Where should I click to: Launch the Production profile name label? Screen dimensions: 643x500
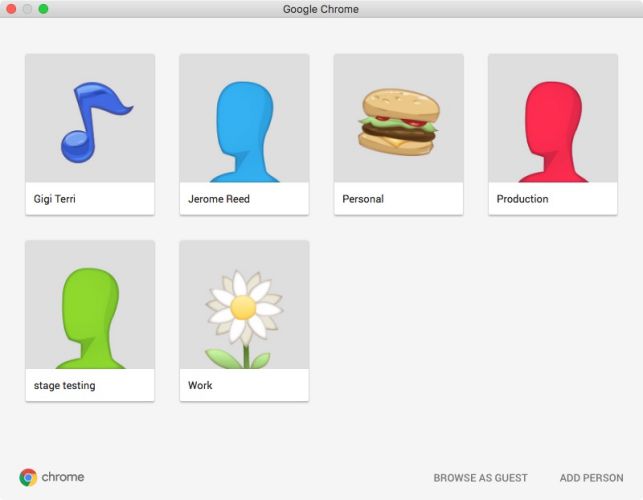tap(522, 199)
